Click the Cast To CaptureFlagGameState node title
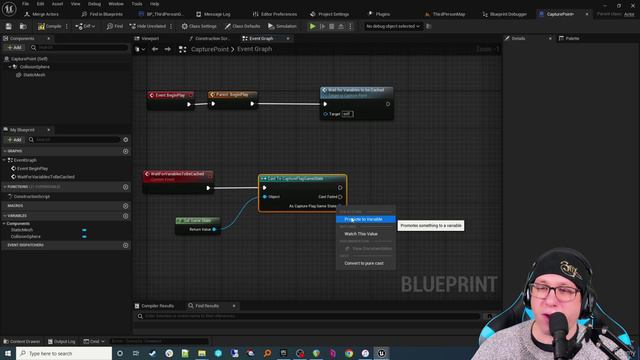This screenshot has height=360, width=640. pos(296,179)
